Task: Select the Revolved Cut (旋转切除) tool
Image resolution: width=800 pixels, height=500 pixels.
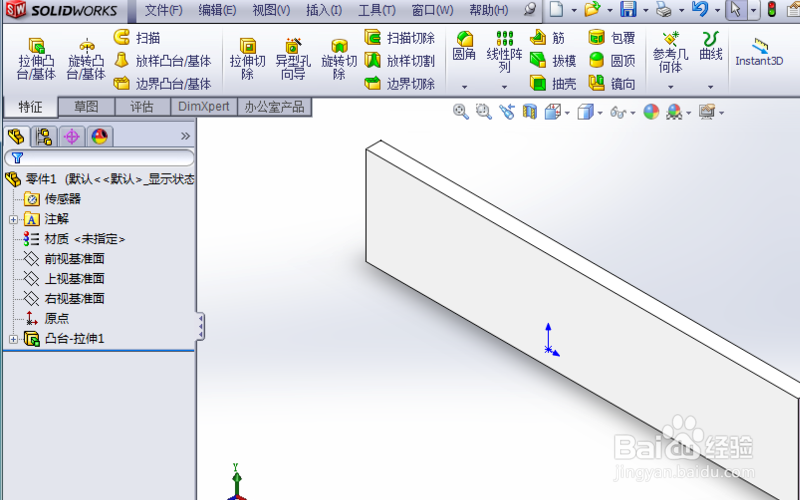Action: (339, 59)
